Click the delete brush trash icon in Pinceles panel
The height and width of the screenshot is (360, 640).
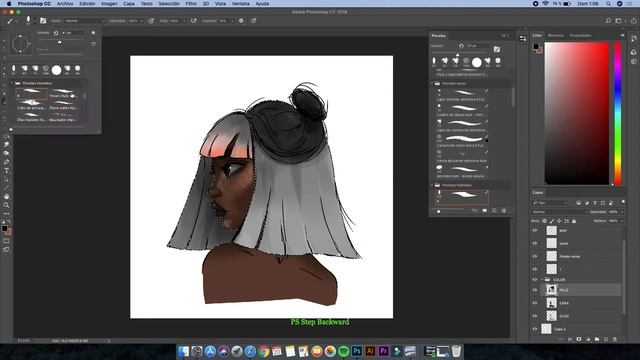click(504, 211)
